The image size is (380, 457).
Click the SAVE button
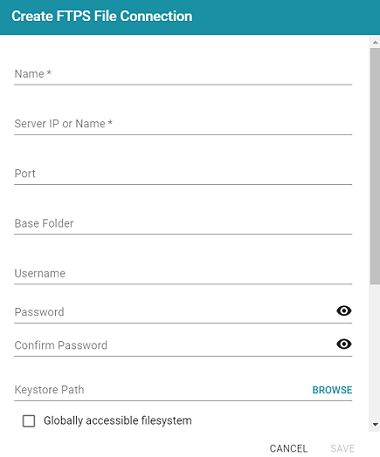pyautogui.click(x=342, y=449)
